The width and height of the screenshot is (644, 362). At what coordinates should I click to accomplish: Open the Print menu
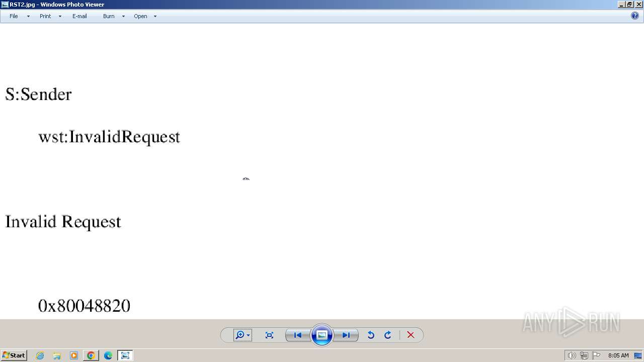pyautogui.click(x=45, y=16)
